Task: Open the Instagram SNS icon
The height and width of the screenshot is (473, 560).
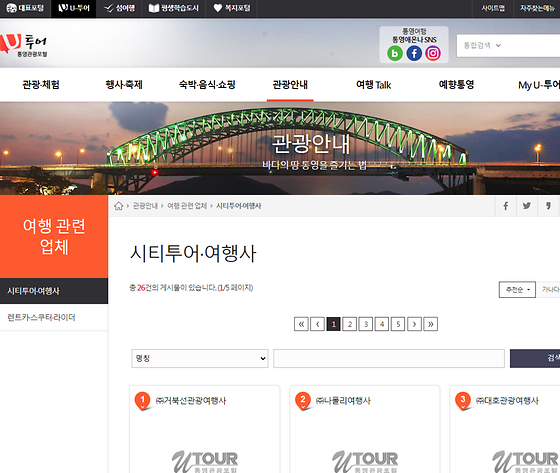Action: [x=433, y=54]
